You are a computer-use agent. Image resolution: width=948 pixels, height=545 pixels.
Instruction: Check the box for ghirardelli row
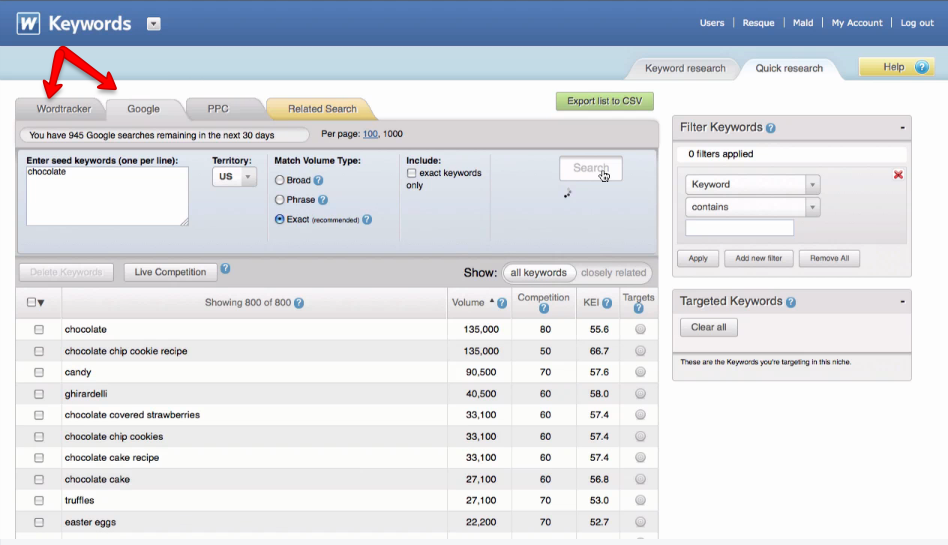click(x=39, y=394)
